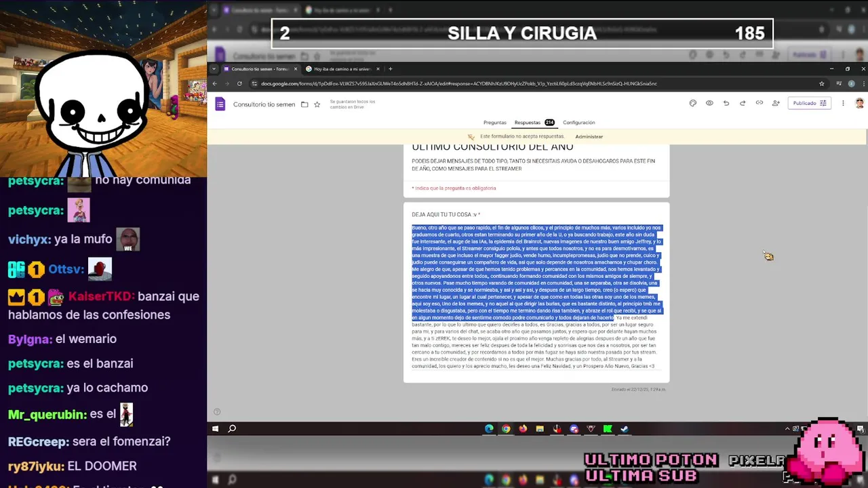The width and height of the screenshot is (868, 488).
Task: Switch to the Consultorio tio semen browser tab
Action: [260, 69]
